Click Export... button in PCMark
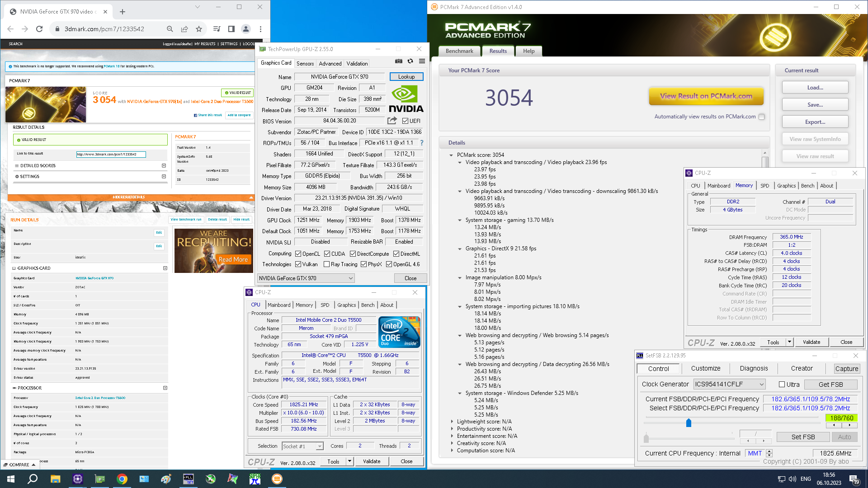This screenshot has height=488, width=868. 815,122
